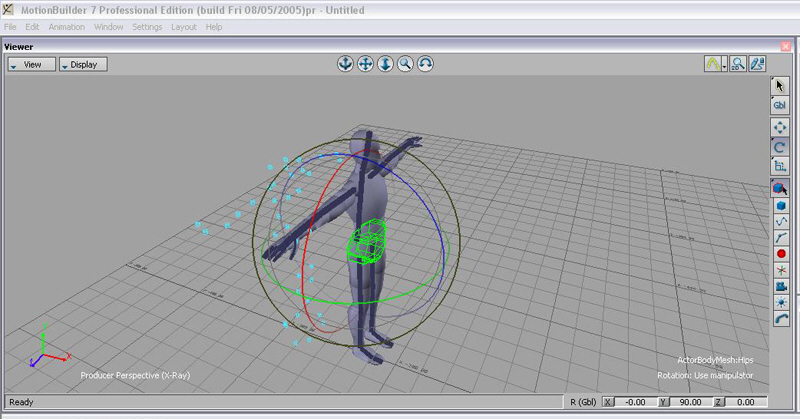The height and width of the screenshot is (419, 800).
Task: Click the red circle record-style tool icon
Action: [781, 254]
